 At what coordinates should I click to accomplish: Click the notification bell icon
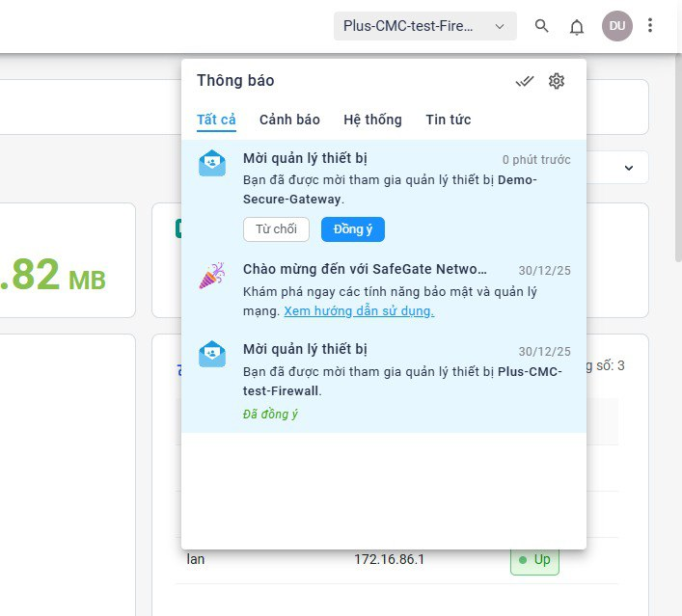(x=577, y=26)
